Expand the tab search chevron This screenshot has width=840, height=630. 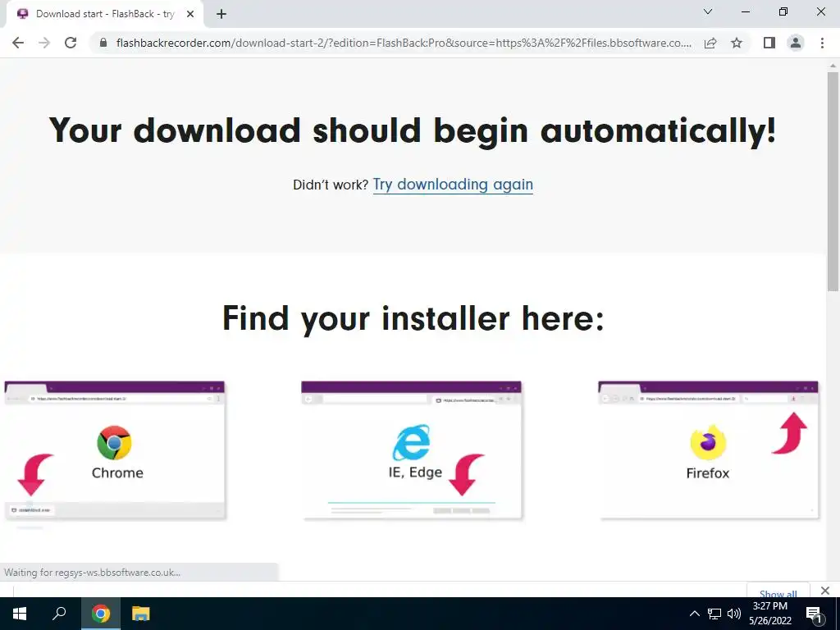click(x=708, y=11)
